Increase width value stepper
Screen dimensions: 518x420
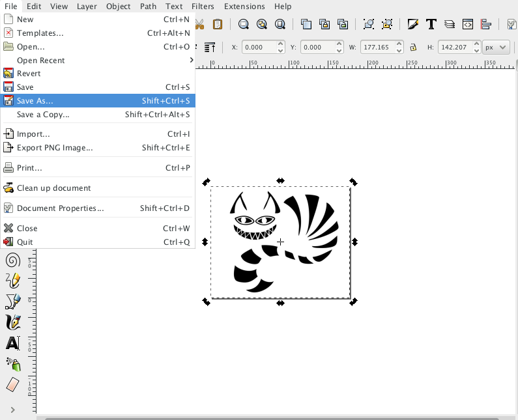point(399,44)
